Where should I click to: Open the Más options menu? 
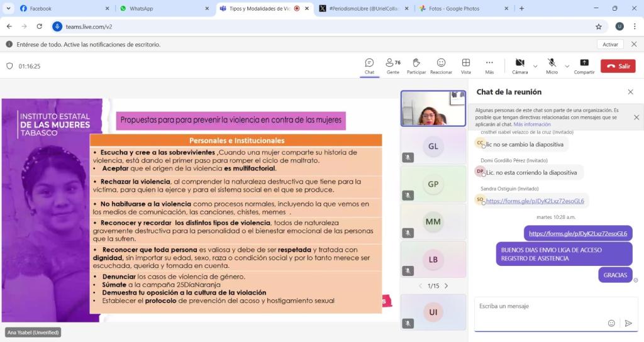489,63
